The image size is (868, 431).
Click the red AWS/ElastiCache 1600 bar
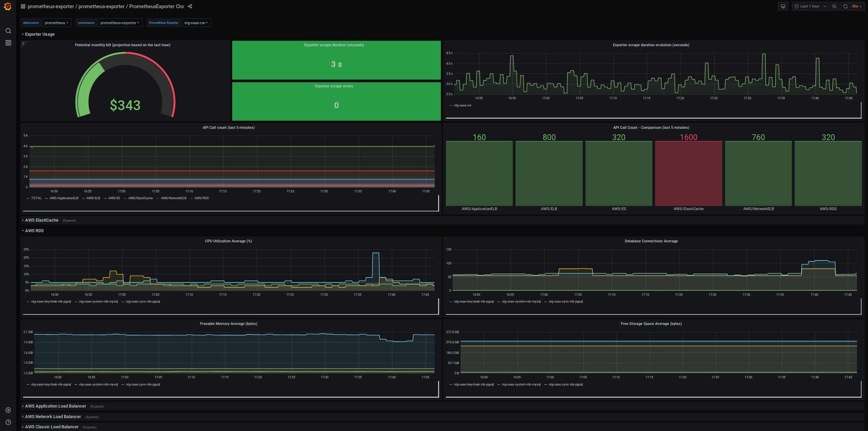tap(688, 173)
